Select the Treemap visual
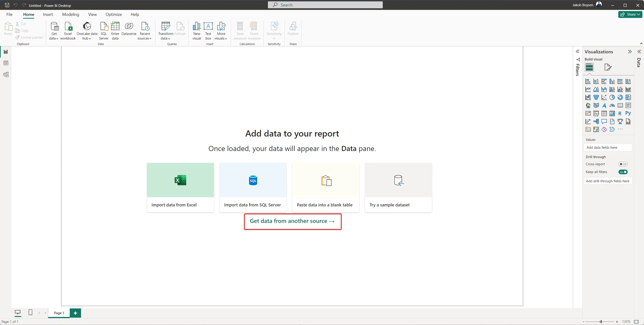Viewport: 644px width, 325px height. pos(628,97)
